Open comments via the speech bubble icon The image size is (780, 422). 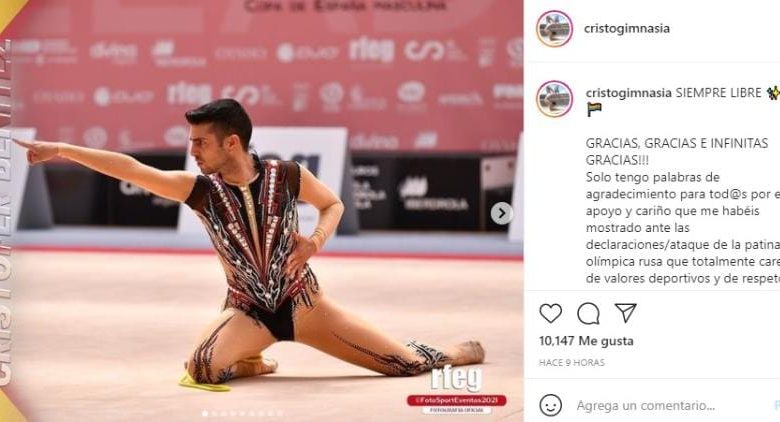[x=588, y=314]
